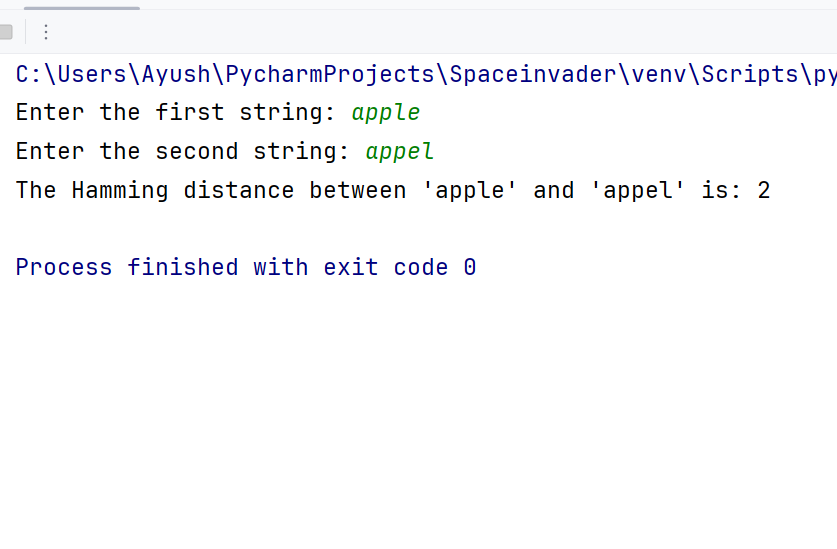Image resolution: width=837 pixels, height=549 pixels.
Task: Click the gray Stop process square icon
Action: (5, 32)
